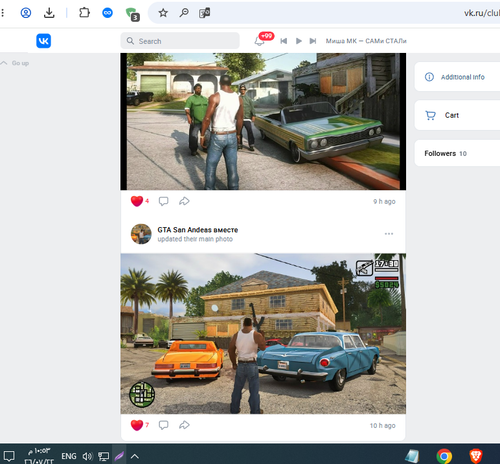The width and height of the screenshot is (500, 464).
Task: Open the Grove Street gang meeting photo
Action: 263,121
